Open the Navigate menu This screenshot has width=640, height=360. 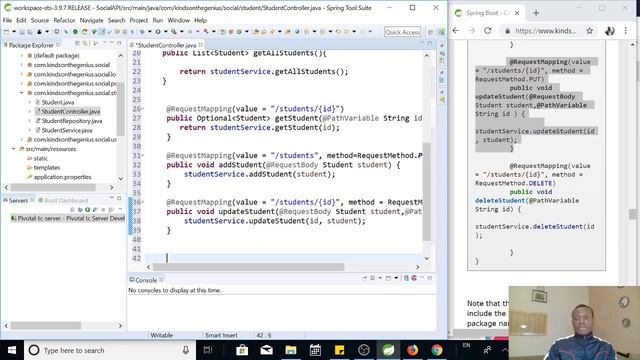tap(91, 20)
